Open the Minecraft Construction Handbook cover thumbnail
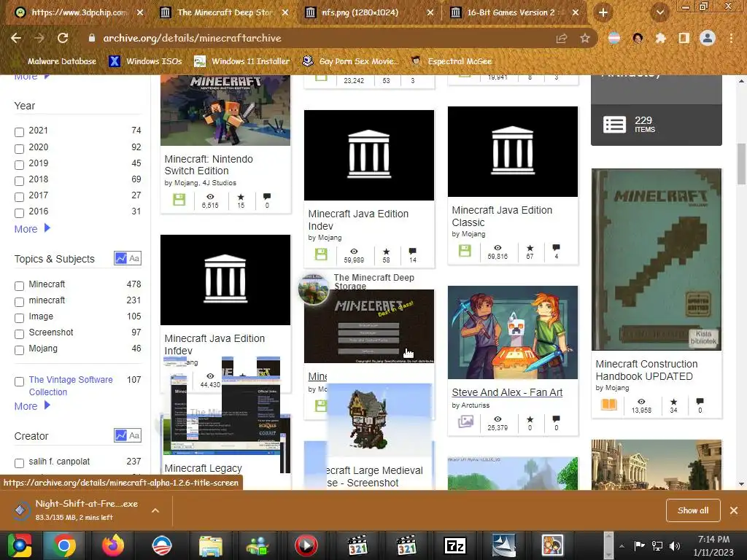The width and height of the screenshot is (747, 560). [x=657, y=260]
